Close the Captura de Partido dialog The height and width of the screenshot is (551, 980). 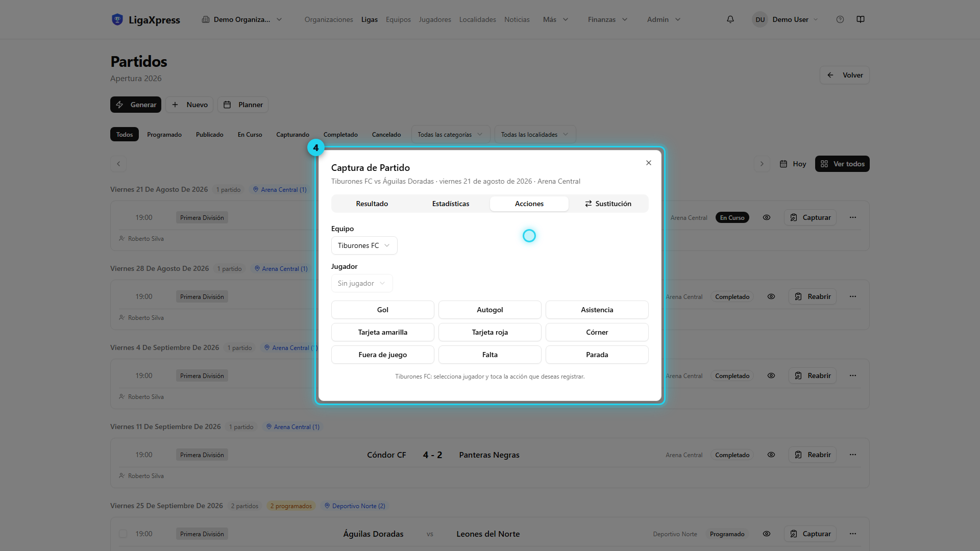pyautogui.click(x=649, y=163)
